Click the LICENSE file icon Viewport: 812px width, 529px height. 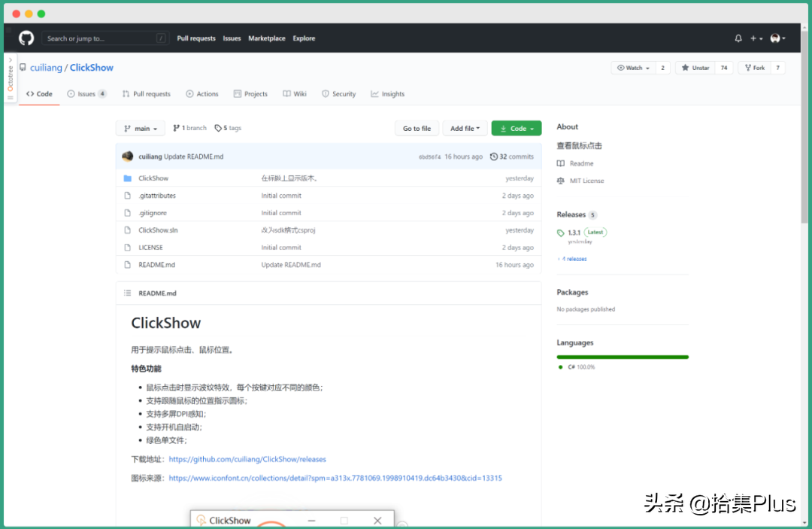[x=127, y=248]
